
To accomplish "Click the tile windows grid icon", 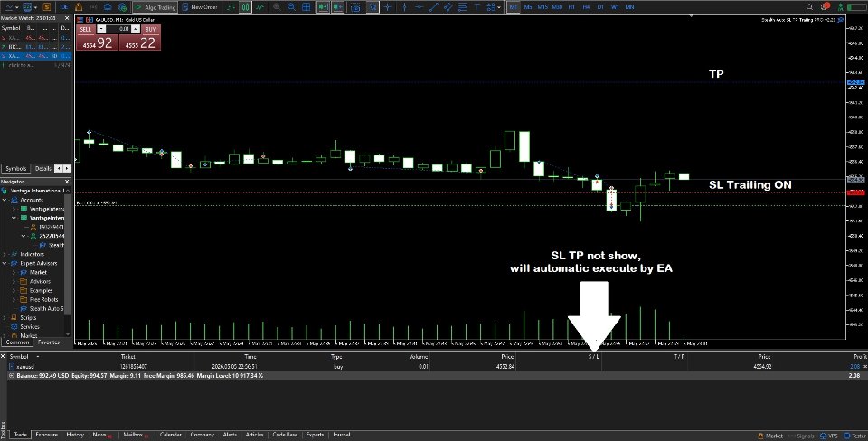I will [307, 7].
